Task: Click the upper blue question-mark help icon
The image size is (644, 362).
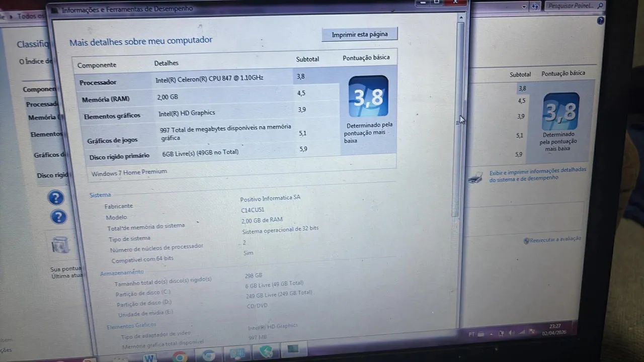Action: pyautogui.click(x=56, y=197)
